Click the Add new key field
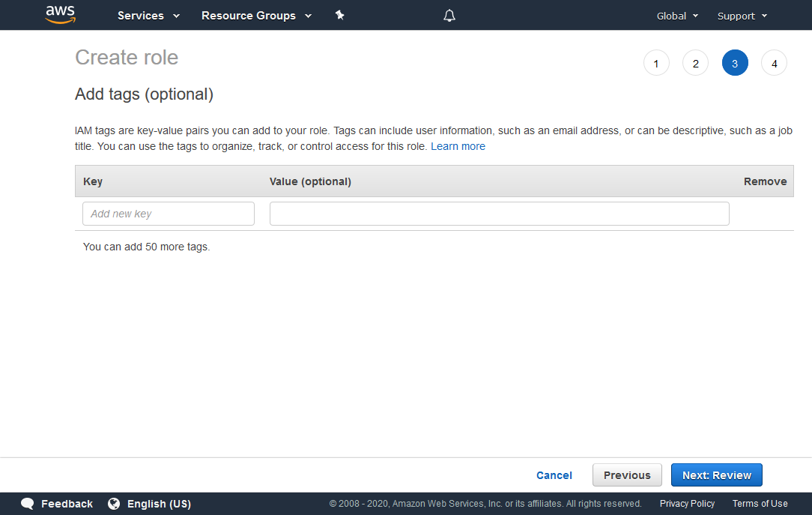Viewport: 812px width, 515px height. [168, 214]
